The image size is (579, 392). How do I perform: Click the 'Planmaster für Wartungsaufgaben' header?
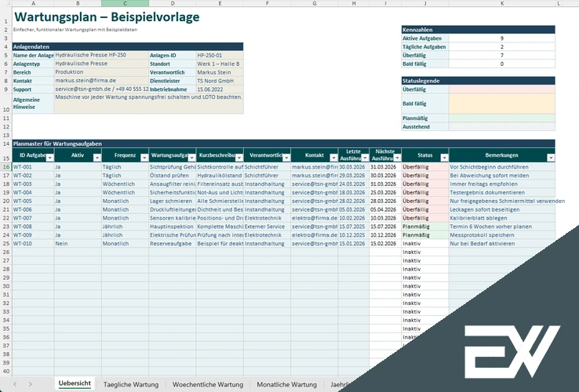[x=283, y=143]
